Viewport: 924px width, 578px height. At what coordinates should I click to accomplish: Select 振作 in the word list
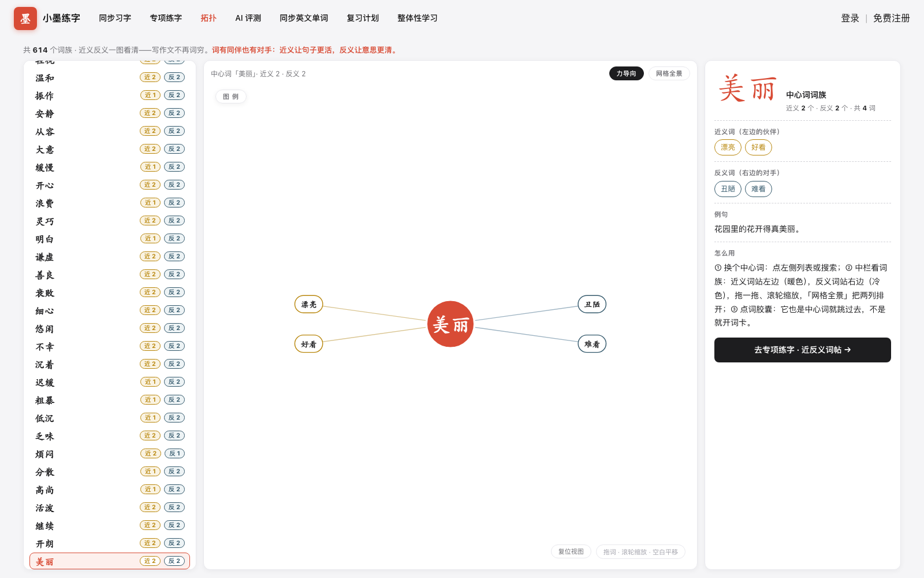110,95
